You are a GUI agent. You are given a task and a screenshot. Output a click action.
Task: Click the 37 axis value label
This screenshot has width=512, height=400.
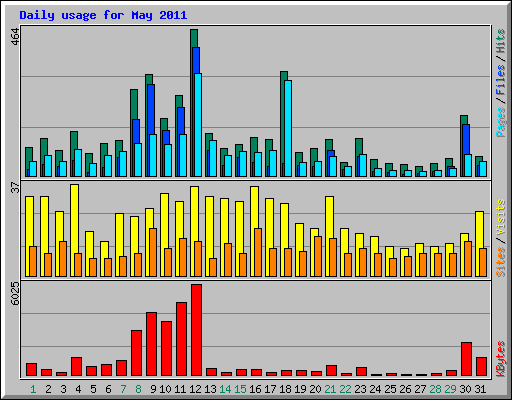coord(15,188)
